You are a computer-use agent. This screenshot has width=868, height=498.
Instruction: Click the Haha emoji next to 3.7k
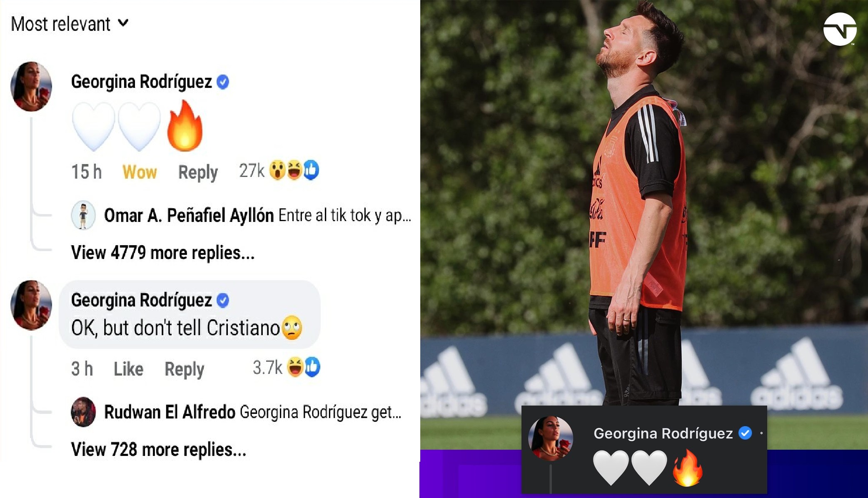tap(295, 367)
